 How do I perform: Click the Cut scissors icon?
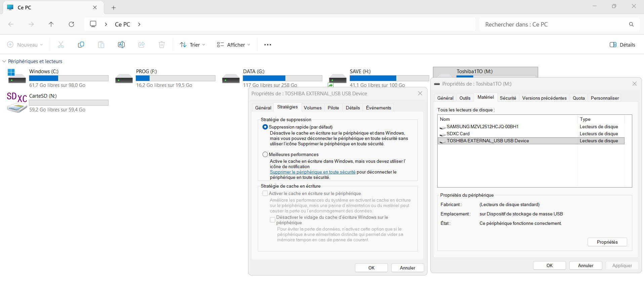click(x=61, y=45)
